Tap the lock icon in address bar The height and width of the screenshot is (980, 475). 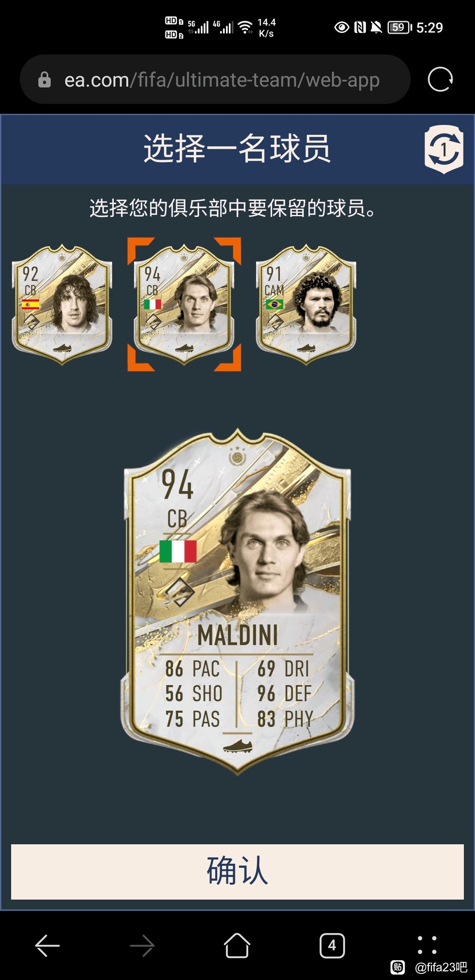[44, 80]
